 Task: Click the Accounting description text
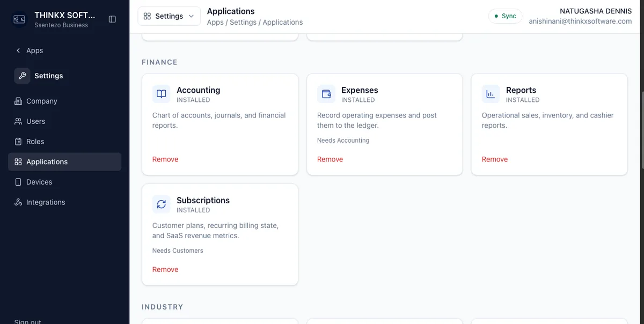point(219,120)
